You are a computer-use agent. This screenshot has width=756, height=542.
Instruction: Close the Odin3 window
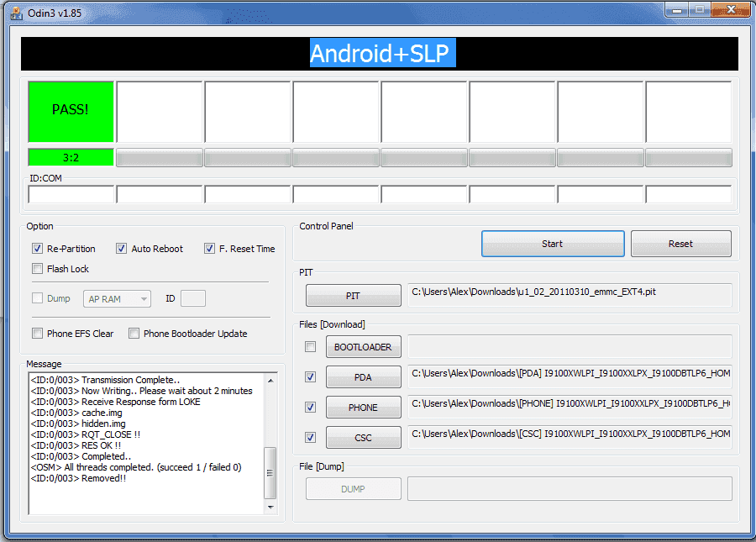point(731,9)
